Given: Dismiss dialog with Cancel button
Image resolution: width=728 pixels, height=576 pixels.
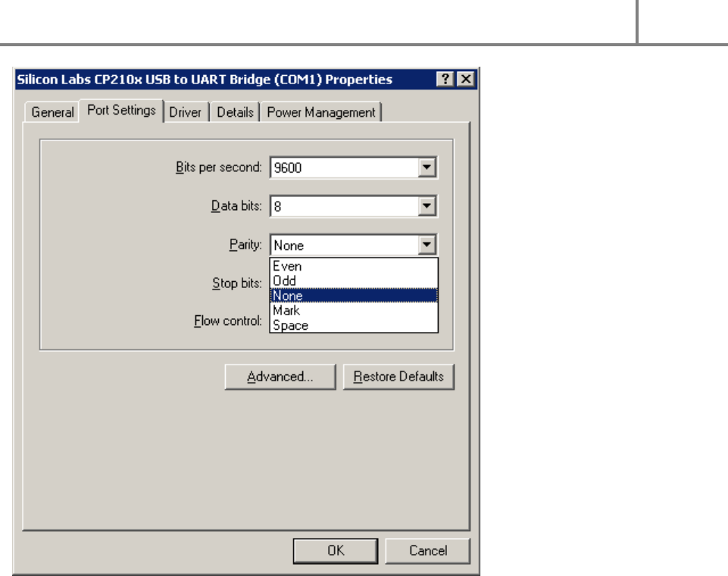Looking at the screenshot, I should click(x=427, y=551).
